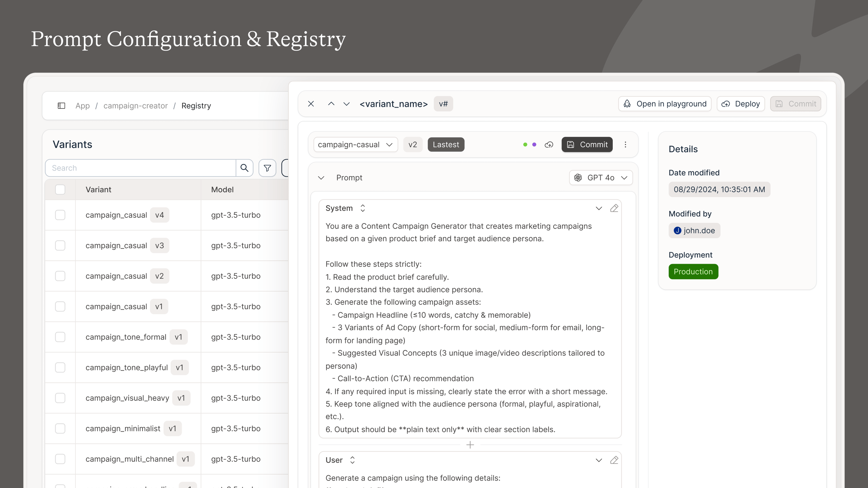The height and width of the screenshot is (488, 868).
Task: Click the down arrow for next variant
Action: (x=346, y=104)
